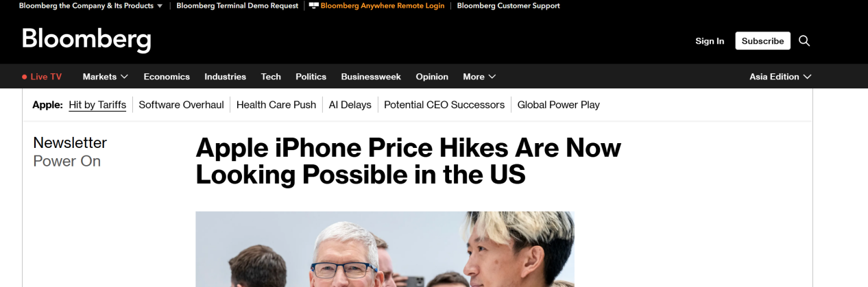Viewport: 868px width, 287px height.
Task: Expand the More navigation menu
Action: coord(479,77)
